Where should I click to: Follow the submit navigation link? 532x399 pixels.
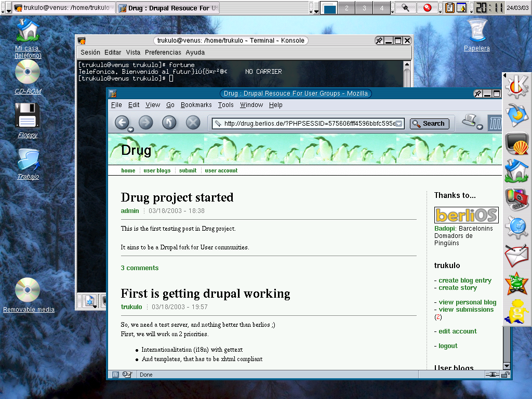click(x=188, y=170)
